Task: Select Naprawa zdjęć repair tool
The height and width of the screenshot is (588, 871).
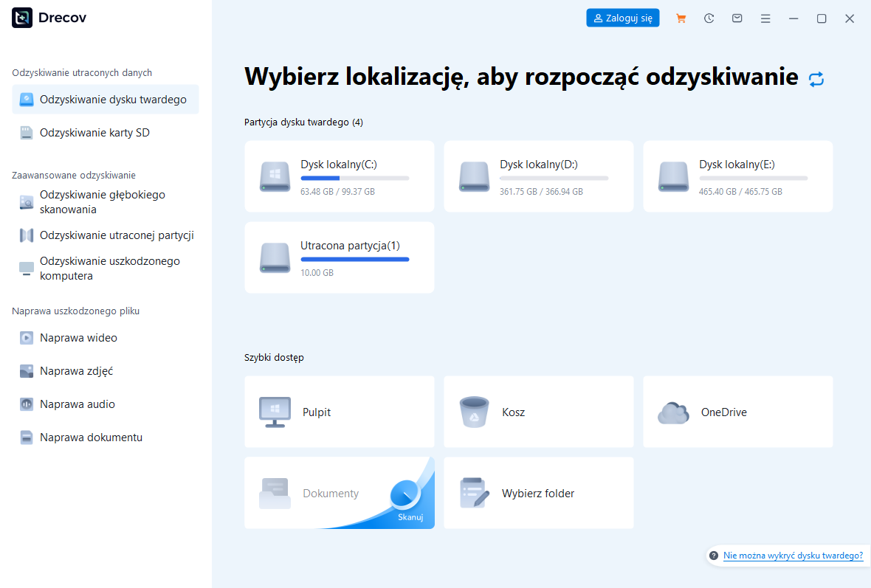Action: tap(77, 370)
